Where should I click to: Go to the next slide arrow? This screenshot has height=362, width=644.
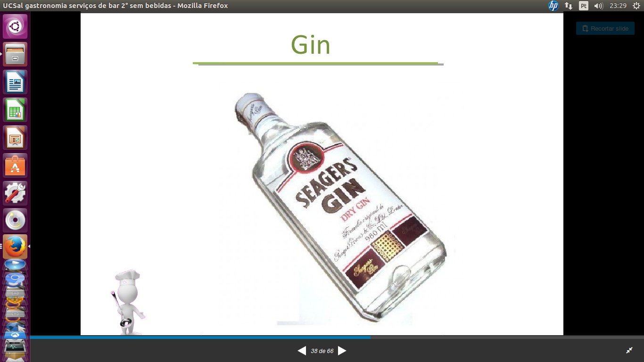tap(342, 351)
